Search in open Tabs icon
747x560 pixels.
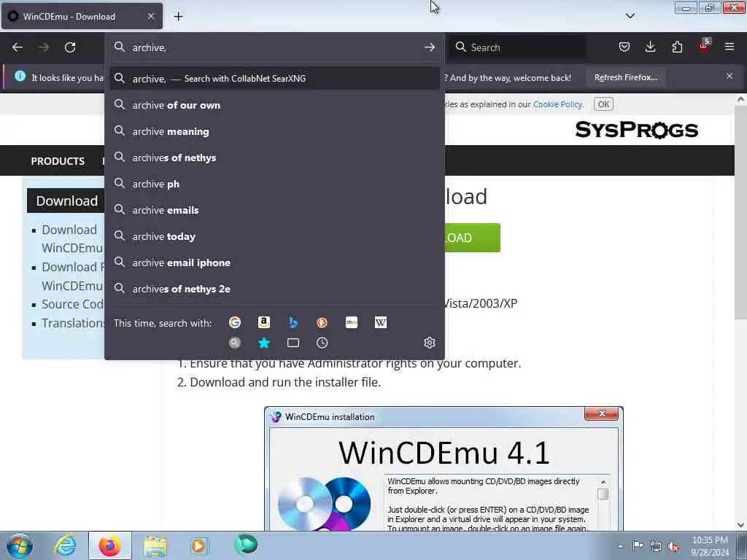coord(293,343)
